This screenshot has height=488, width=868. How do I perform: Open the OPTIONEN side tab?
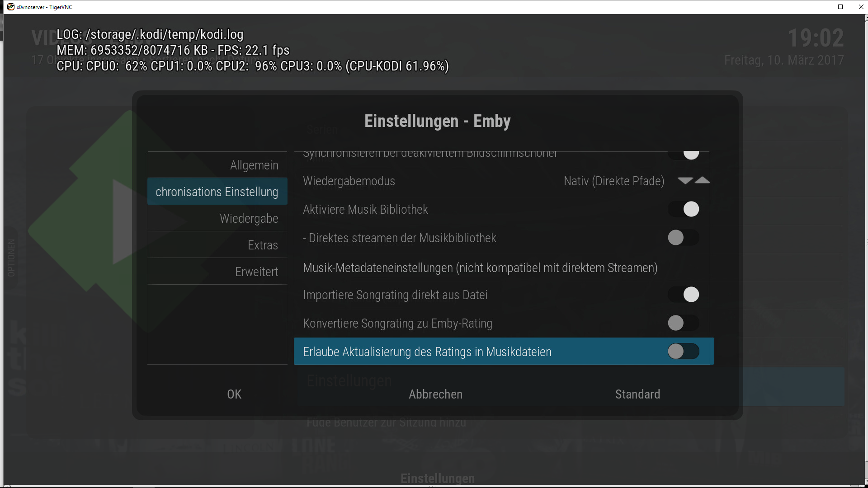(x=11, y=258)
